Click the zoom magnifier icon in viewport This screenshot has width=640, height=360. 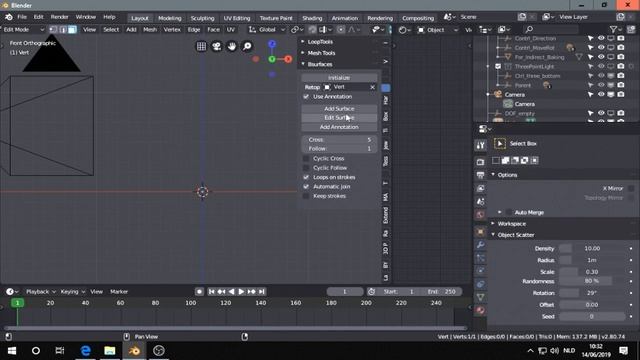tap(247, 46)
